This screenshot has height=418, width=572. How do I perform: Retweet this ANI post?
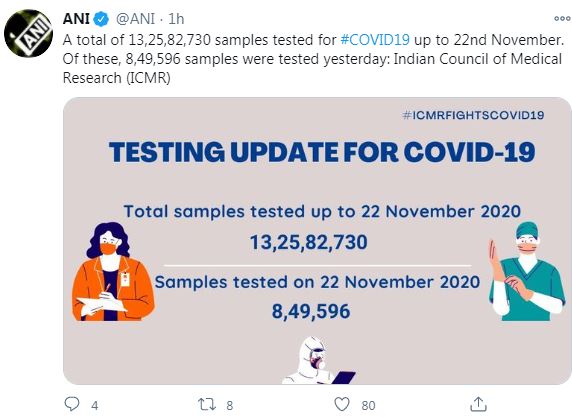[x=207, y=405]
